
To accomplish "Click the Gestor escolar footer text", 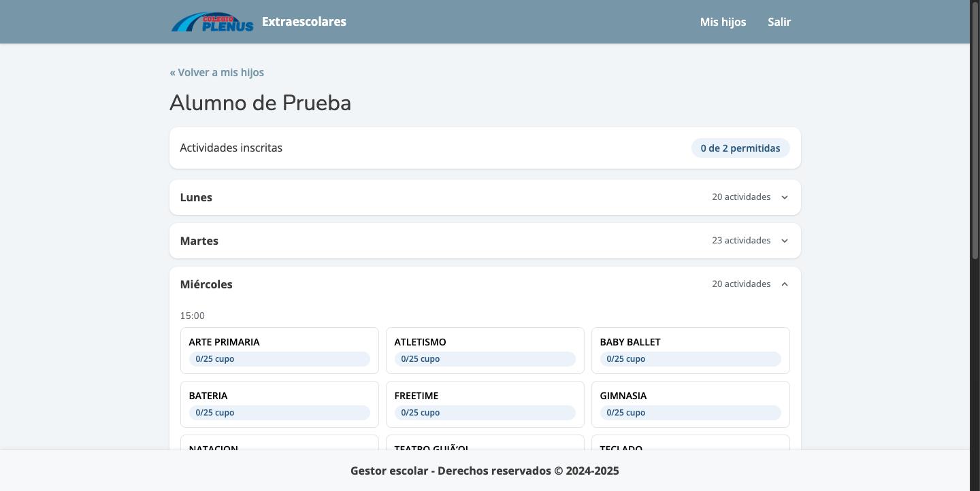I will [x=485, y=471].
